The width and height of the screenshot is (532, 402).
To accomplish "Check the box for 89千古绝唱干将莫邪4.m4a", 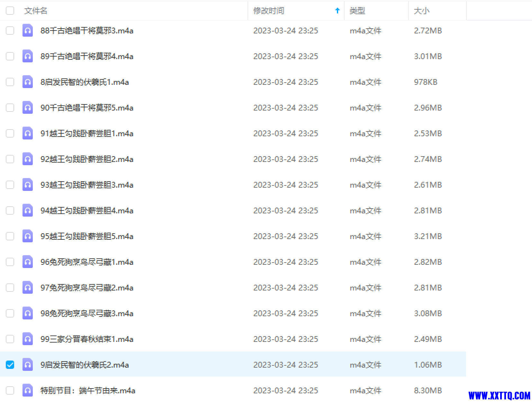I will [10, 56].
